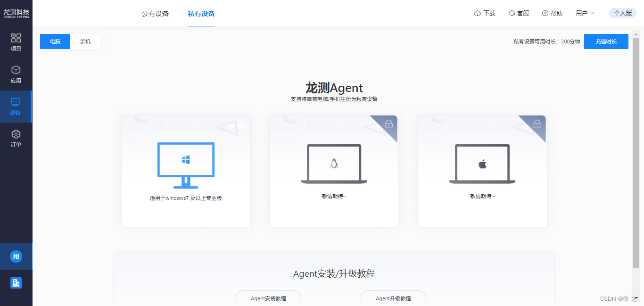Click the question mark 帮助 icon
The image size is (644, 306).
545,13
